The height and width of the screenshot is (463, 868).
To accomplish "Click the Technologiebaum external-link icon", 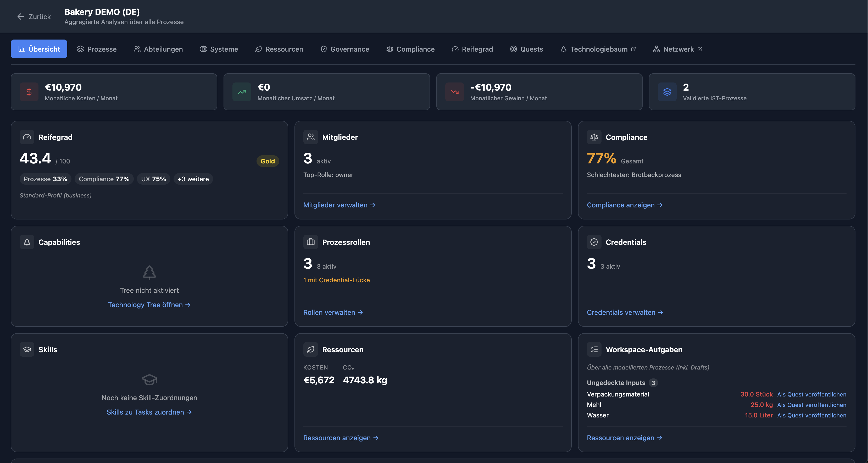I will [x=633, y=49].
